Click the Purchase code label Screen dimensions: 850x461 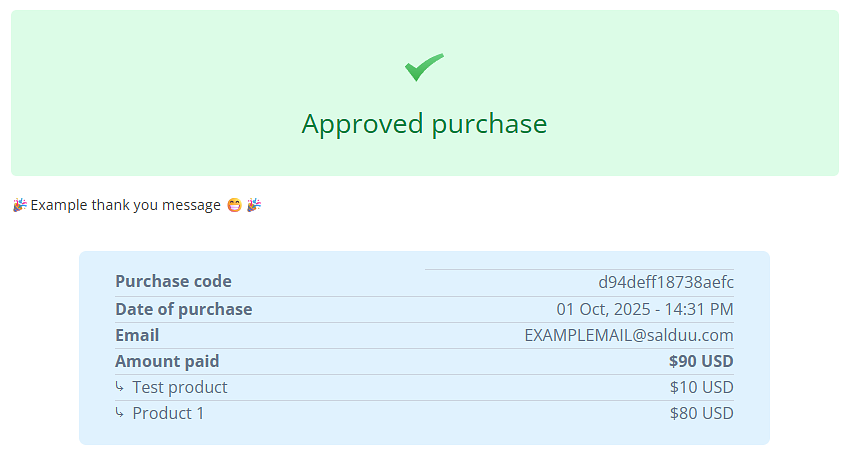(x=173, y=282)
